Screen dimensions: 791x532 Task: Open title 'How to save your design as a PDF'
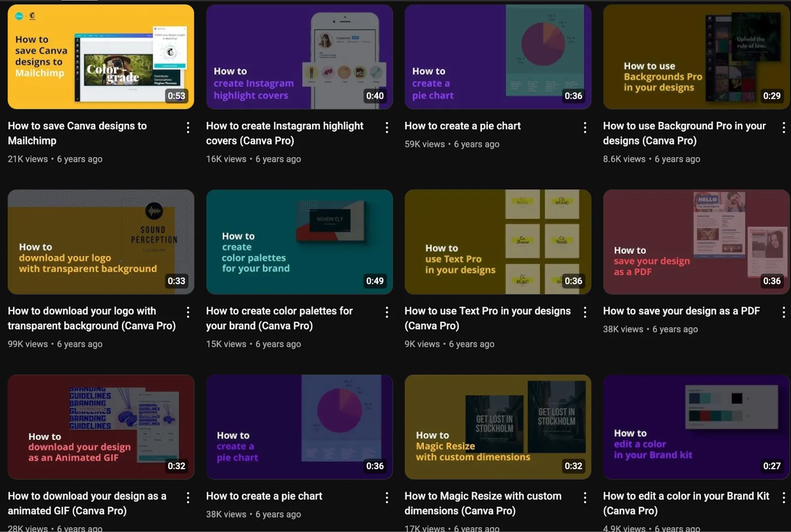681,311
